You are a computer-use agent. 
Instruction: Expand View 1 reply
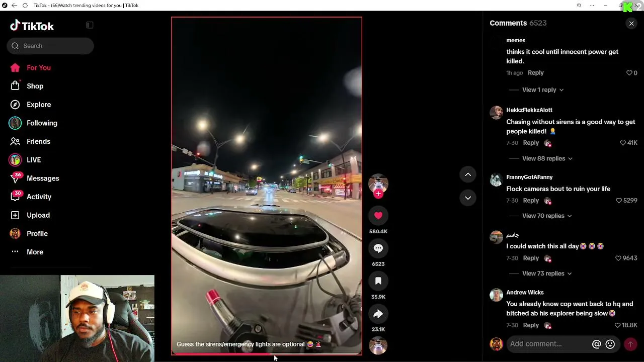pos(543,90)
